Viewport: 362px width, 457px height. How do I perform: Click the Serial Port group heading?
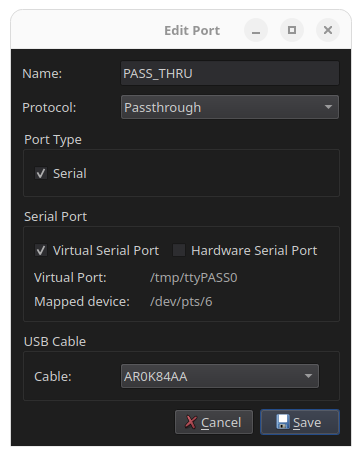[55, 217]
